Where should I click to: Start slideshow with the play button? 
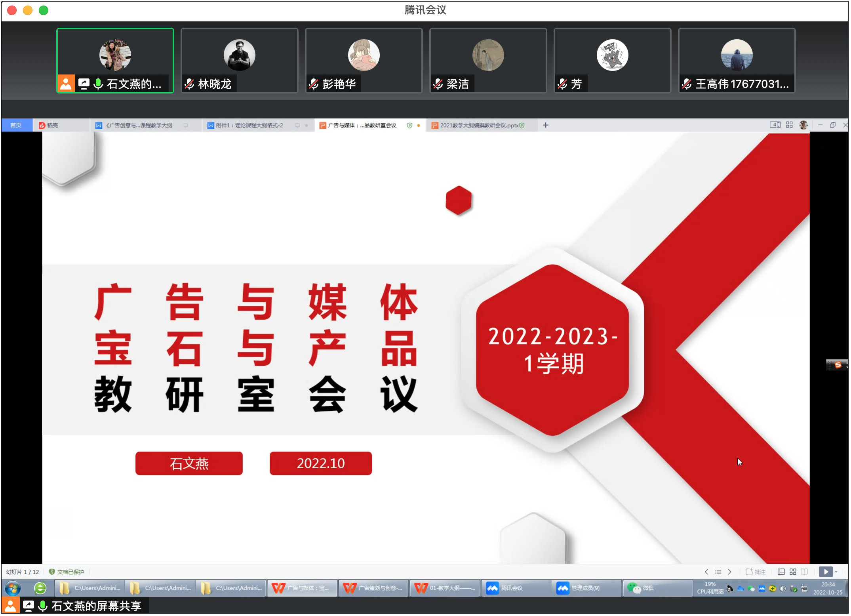(826, 572)
